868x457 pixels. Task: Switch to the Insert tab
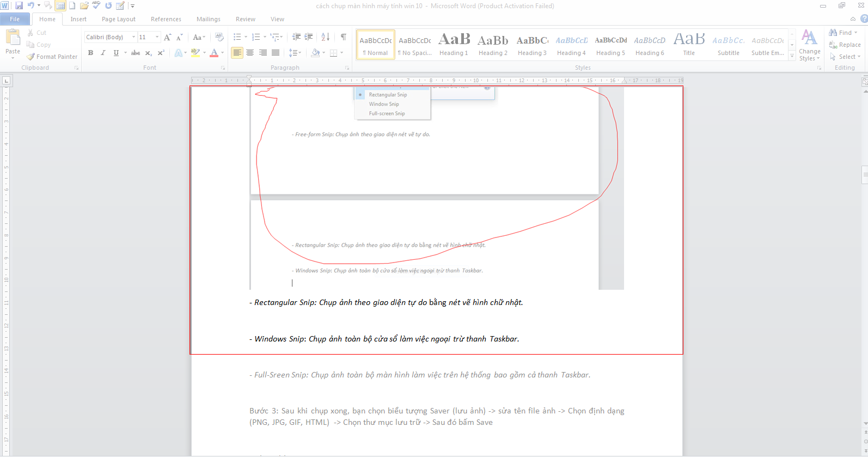pyautogui.click(x=78, y=19)
